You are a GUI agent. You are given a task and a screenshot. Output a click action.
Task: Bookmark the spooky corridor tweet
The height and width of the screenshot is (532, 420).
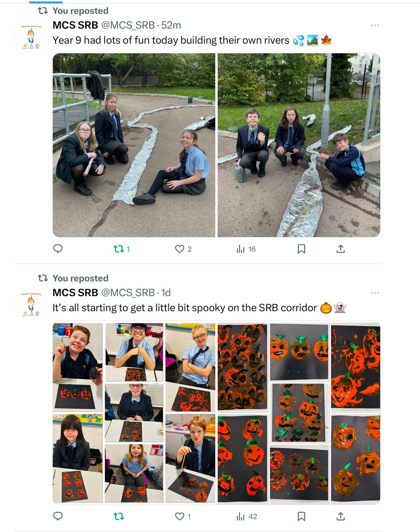click(301, 516)
